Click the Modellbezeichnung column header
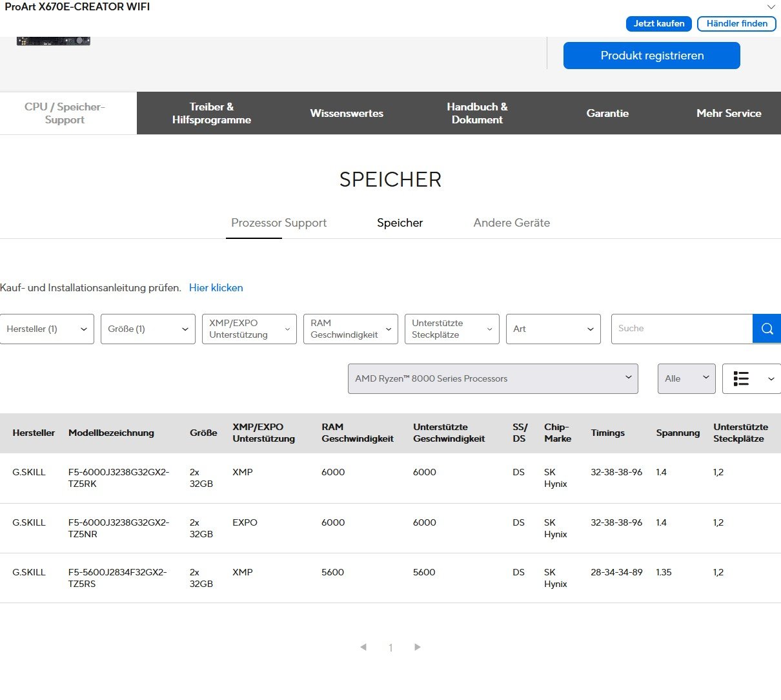This screenshot has height=700, width=781. click(x=111, y=433)
